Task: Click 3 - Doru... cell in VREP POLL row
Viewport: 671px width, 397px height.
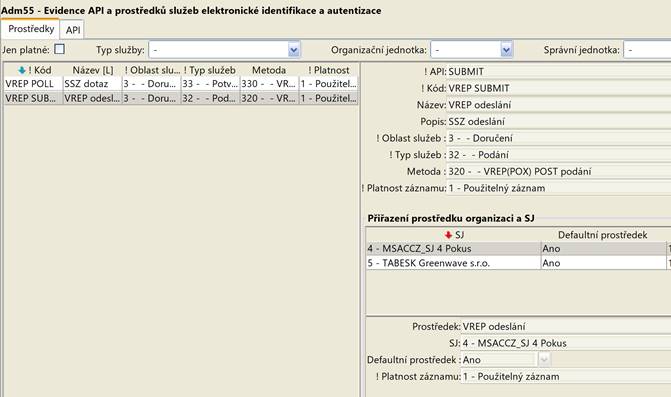Action: (151, 84)
